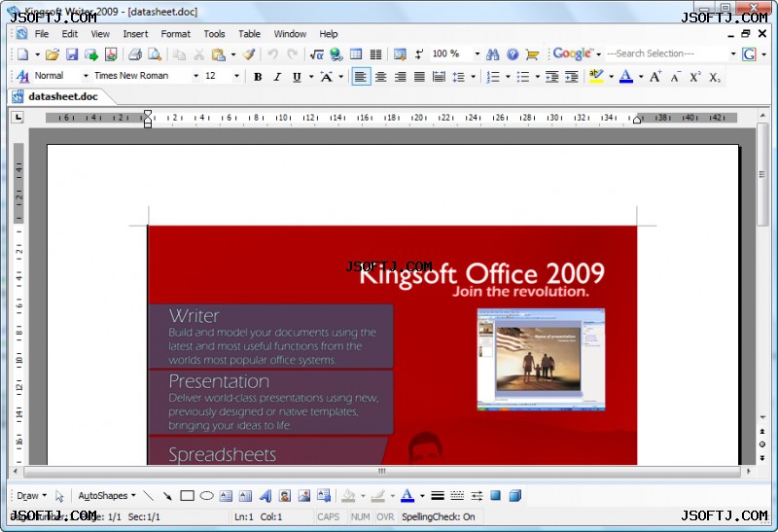This screenshot has height=532, width=778.
Task: Set align left paragraph alignment
Action: coord(361,77)
